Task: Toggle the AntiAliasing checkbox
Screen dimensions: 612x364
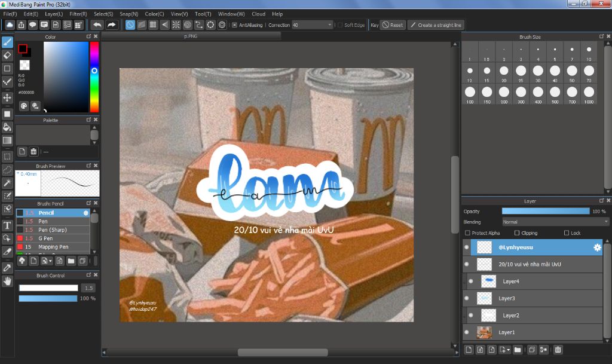Action: click(x=234, y=25)
